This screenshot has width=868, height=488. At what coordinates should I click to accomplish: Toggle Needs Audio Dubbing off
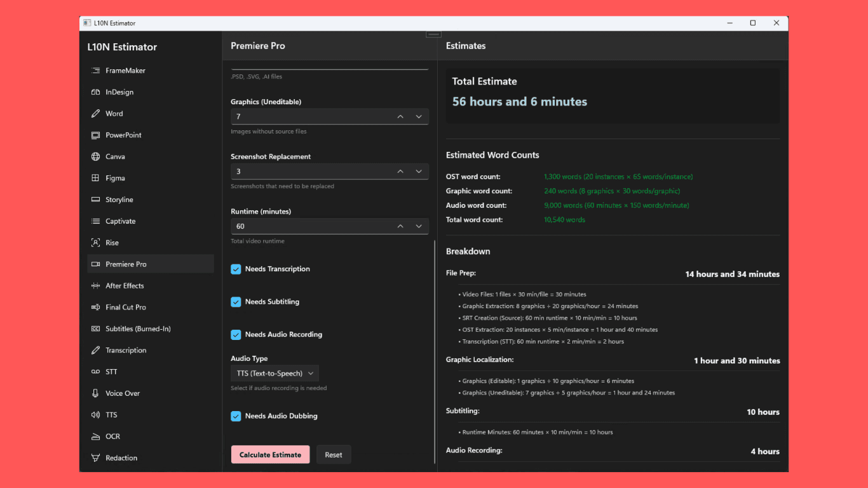[236, 416]
